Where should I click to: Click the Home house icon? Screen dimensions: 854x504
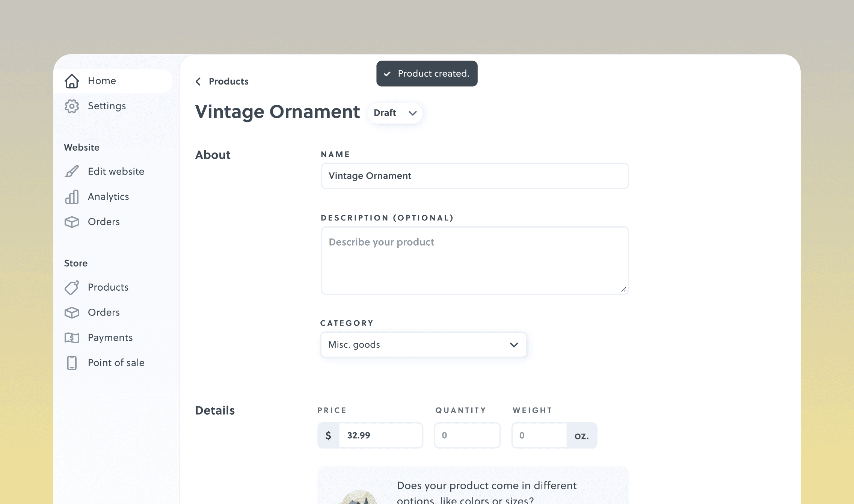72,81
